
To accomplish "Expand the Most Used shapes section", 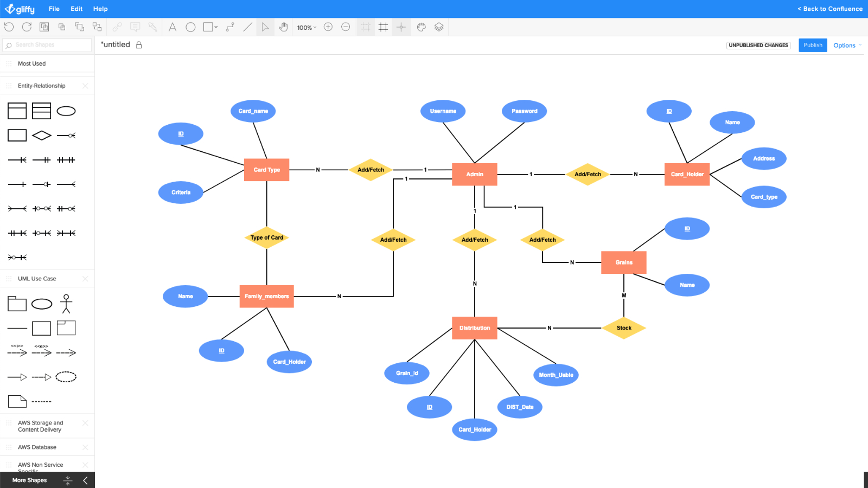I will pyautogui.click(x=47, y=63).
